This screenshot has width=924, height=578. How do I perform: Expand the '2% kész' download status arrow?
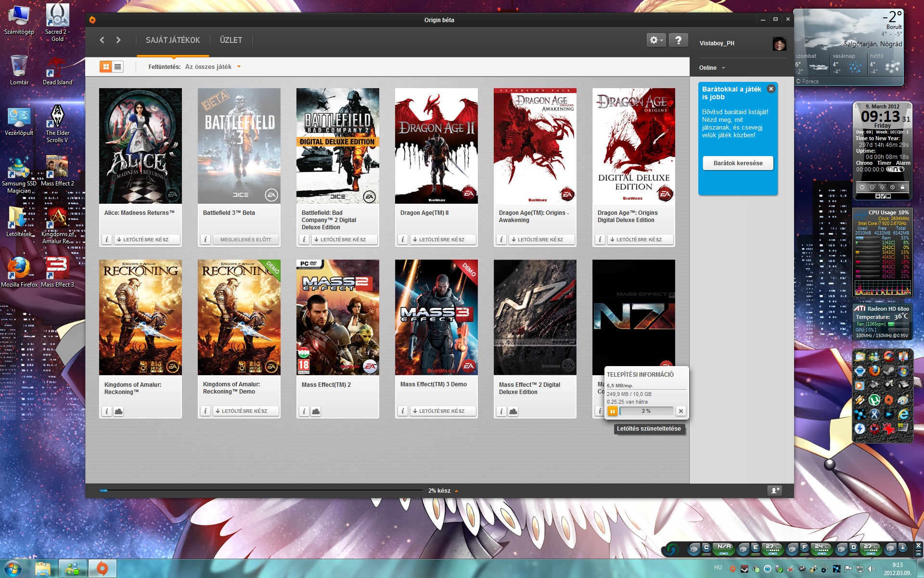456,491
